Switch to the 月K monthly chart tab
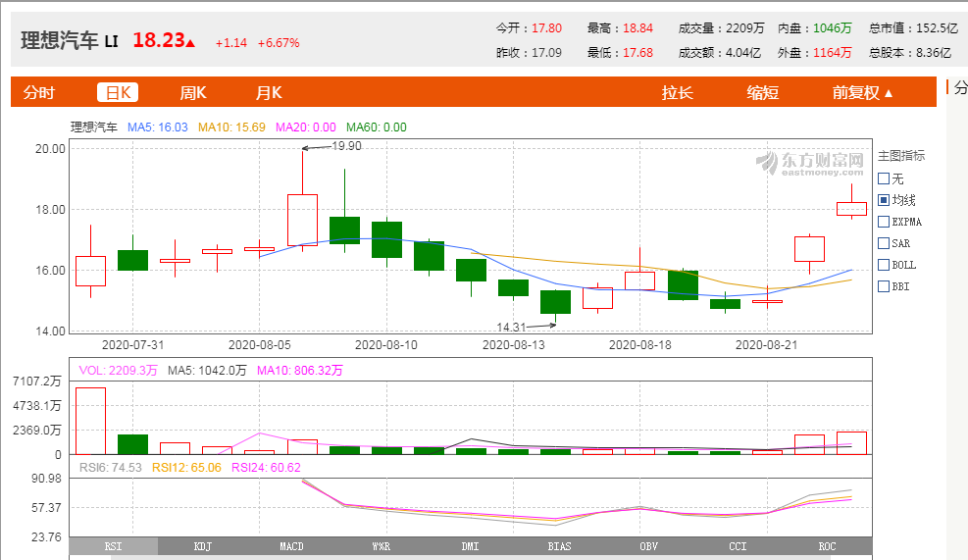The image size is (968, 560). point(269,93)
